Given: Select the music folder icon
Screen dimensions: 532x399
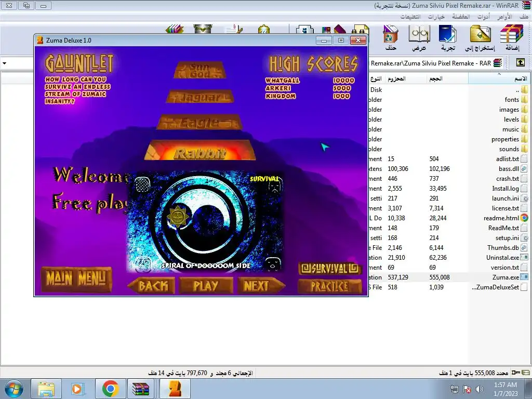Looking at the screenshot, I should [524, 129].
